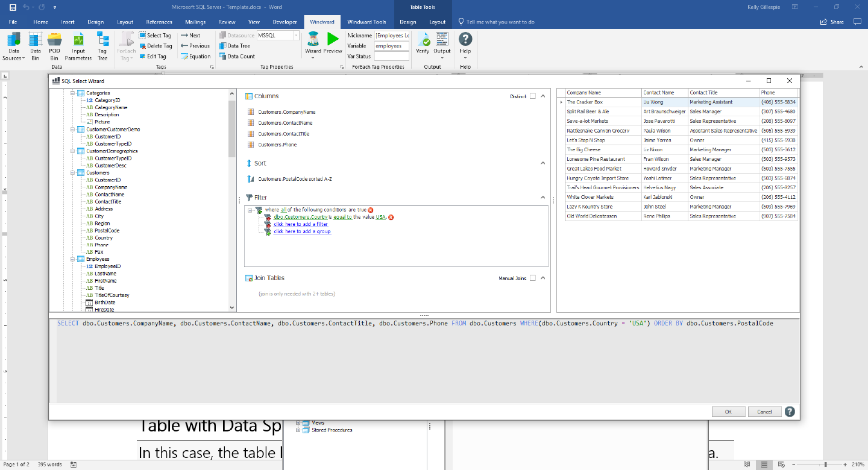Remove the Country equals USA filter condition
The width and height of the screenshot is (868, 470).
[x=391, y=217]
